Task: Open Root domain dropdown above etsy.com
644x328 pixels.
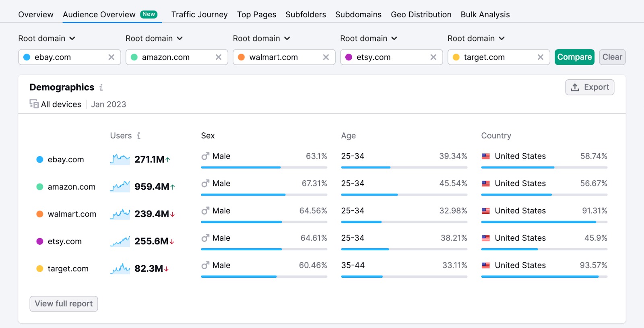Action: (369, 39)
